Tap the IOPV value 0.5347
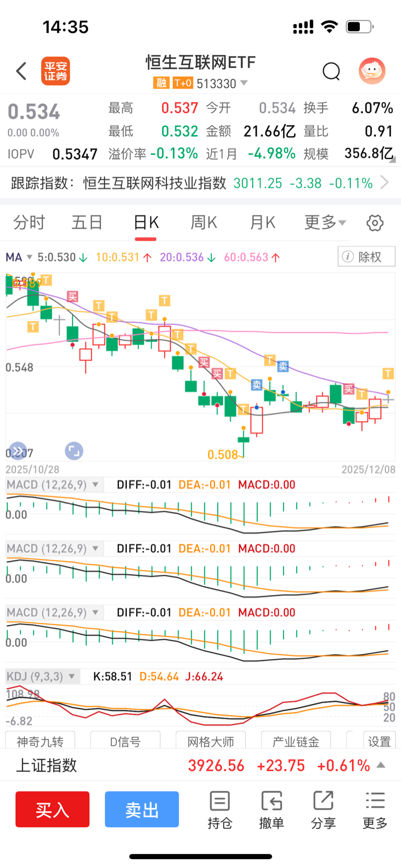This screenshot has width=401, height=868. (x=75, y=154)
